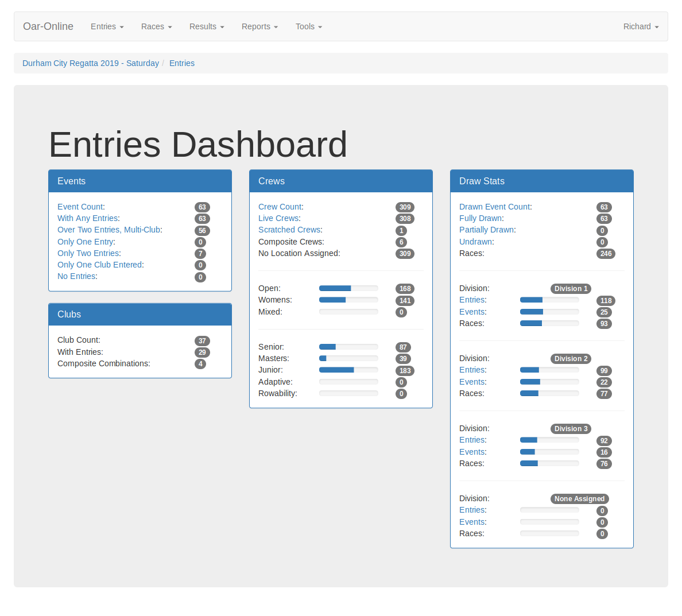Open the Event Count link

point(80,207)
